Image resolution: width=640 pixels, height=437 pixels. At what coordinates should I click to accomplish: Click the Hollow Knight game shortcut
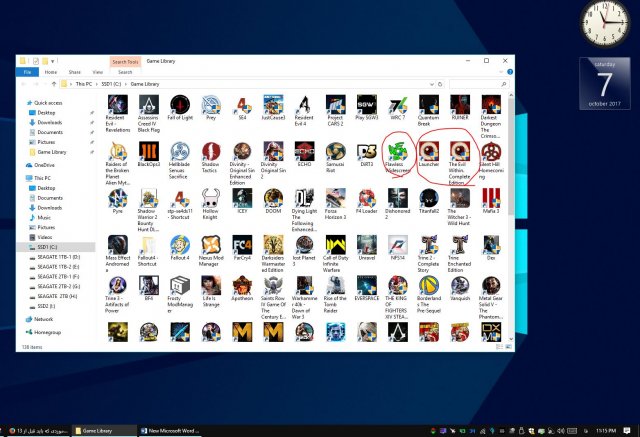pos(210,200)
